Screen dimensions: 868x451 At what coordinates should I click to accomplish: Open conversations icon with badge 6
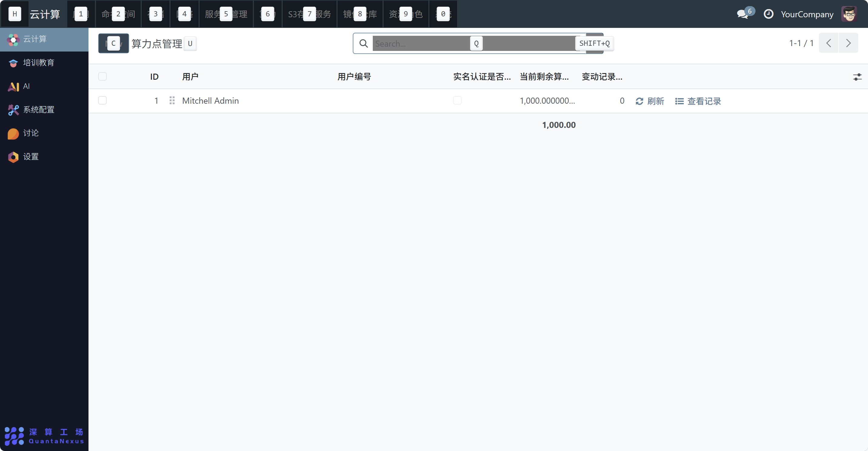(x=743, y=14)
